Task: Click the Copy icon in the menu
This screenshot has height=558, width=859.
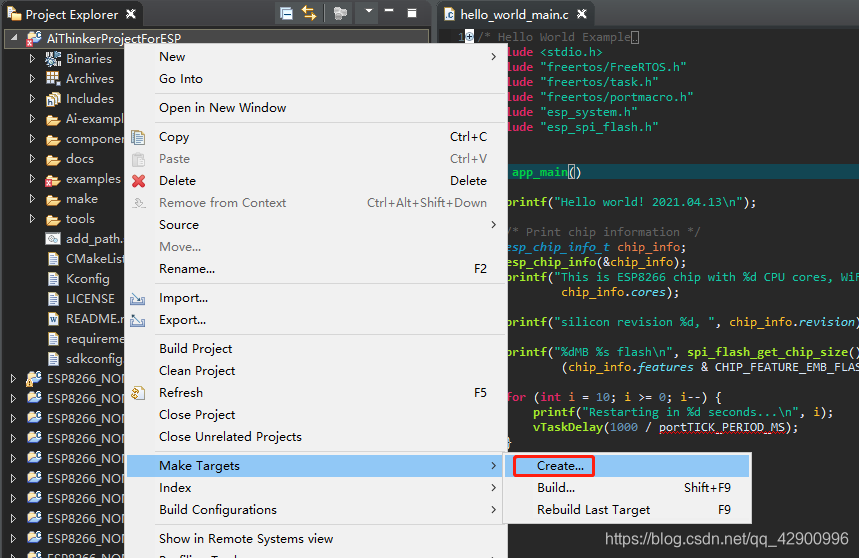Action: pos(138,137)
